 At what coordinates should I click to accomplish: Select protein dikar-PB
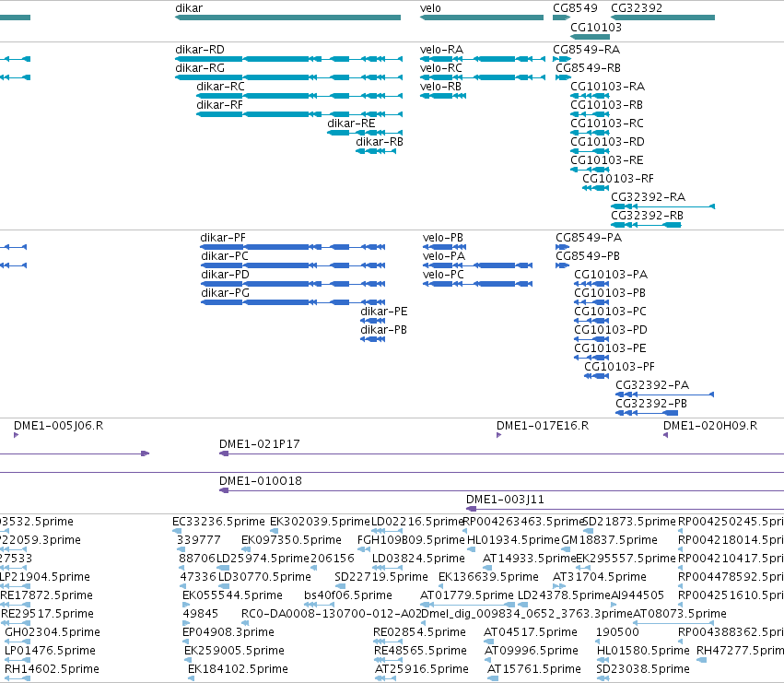pyautogui.click(x=384, y=330)
